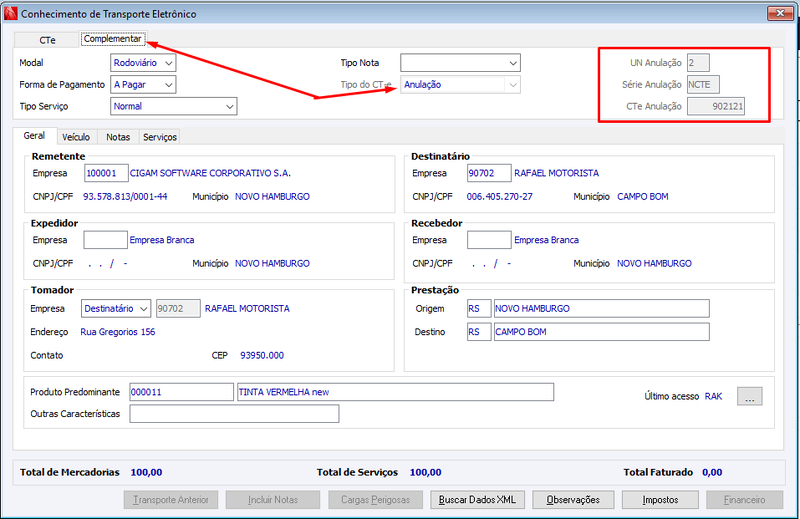Click the address Rua Gregorios 156
The image size is (800, 519).
point(118,332)
